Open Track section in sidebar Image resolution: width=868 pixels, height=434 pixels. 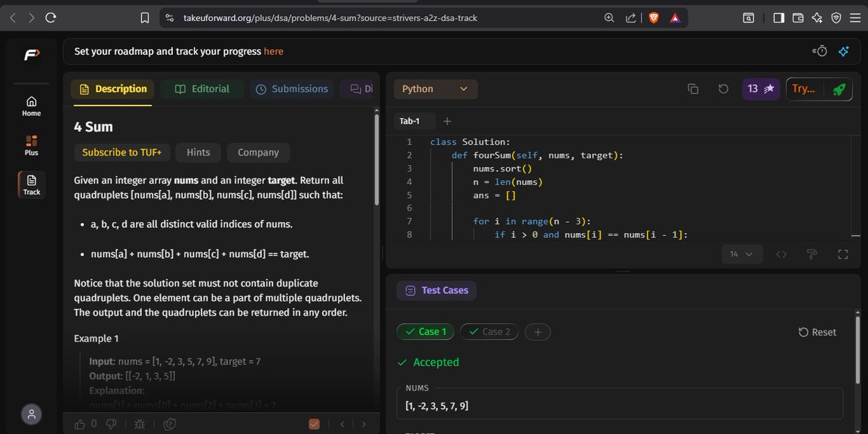coord(32,184)
